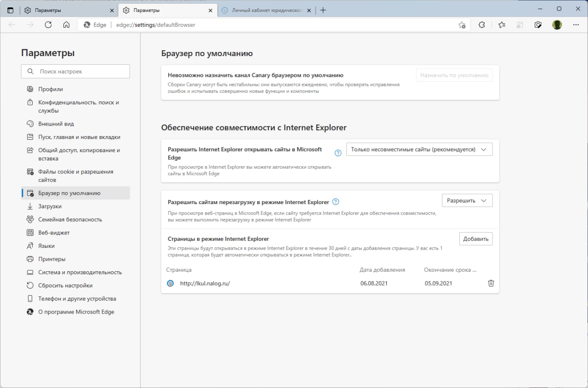Click the lock icon beside Конфиденциальность
This screenshot has width=588, height=388.
click(x=30, y=103)
